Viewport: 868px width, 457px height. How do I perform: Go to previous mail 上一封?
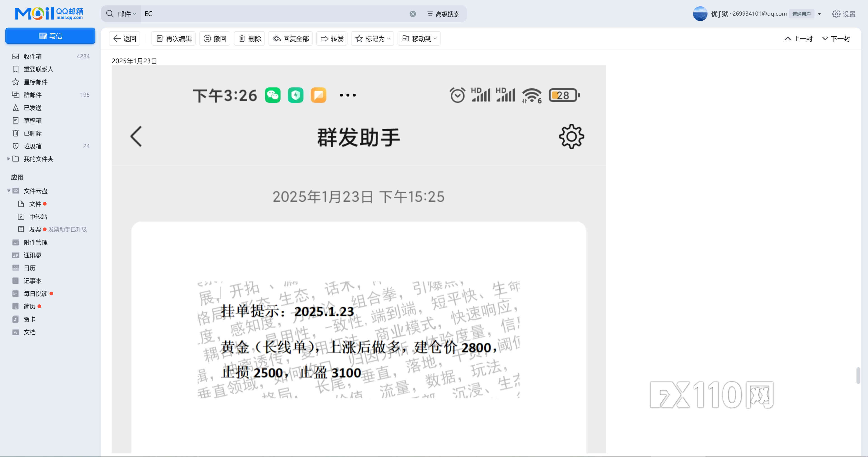tap(798, 38)
